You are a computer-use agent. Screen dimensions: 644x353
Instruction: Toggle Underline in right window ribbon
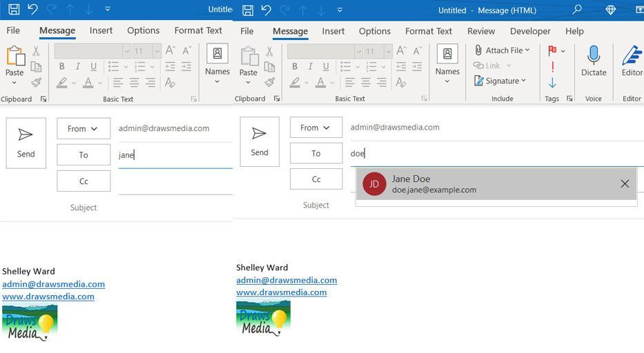point(326,66)
